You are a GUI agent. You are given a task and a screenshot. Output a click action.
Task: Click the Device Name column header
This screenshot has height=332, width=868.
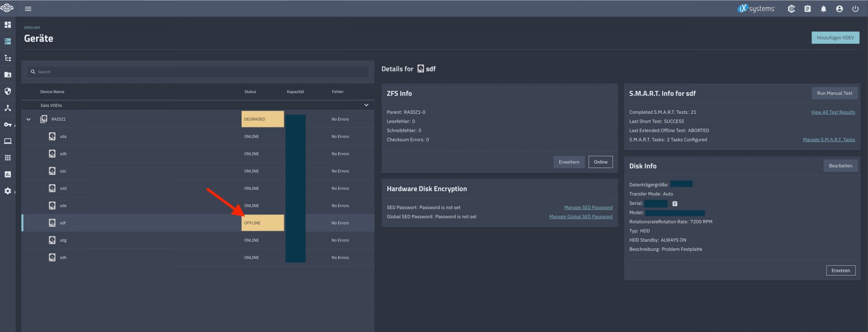[x=52, y=92]
